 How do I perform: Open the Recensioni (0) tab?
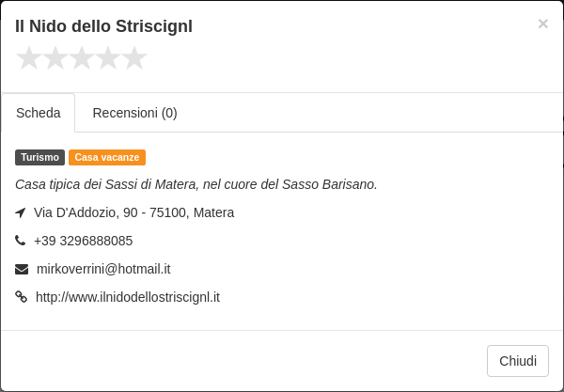coord(134,113)
